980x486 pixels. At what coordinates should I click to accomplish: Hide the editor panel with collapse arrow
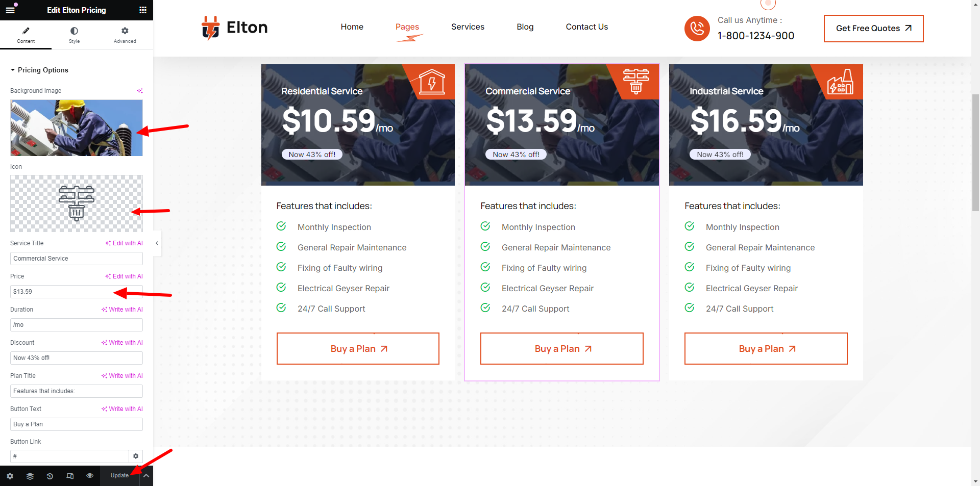point(157,243)
